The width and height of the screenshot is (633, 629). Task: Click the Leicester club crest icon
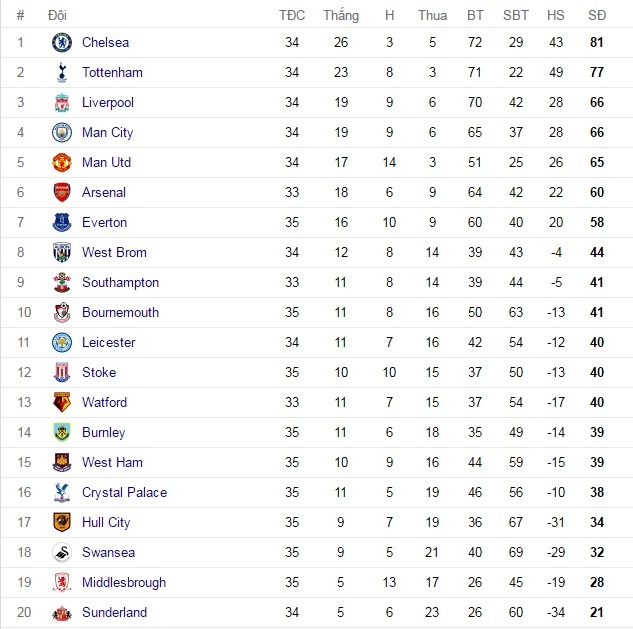(62, 343)
